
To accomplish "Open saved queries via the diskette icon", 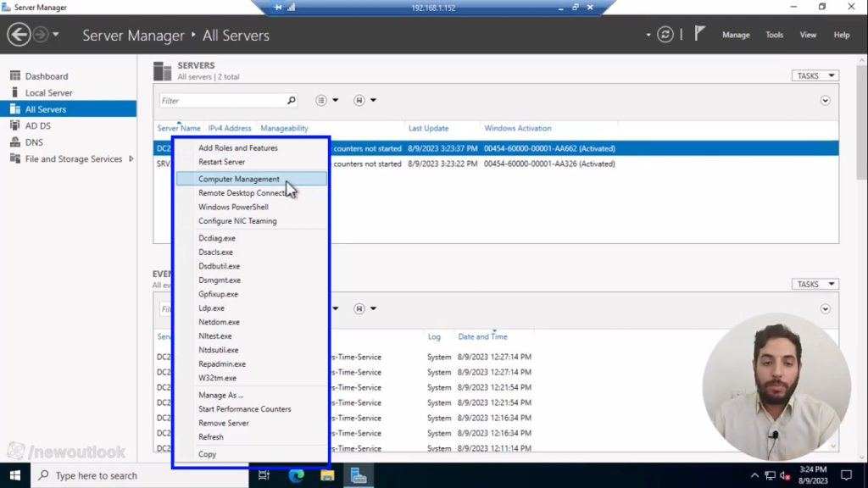I will (362, 99).
